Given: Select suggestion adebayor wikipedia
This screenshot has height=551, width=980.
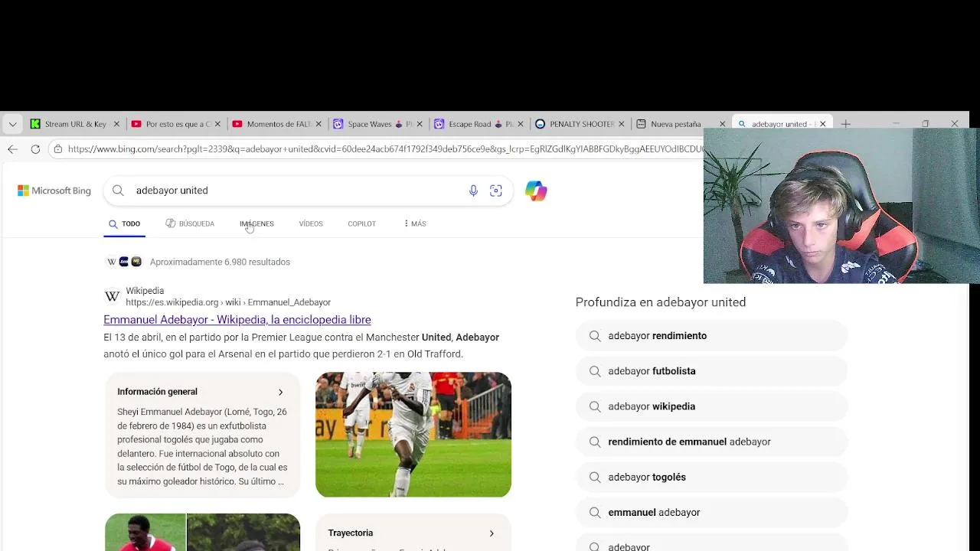Looking at the screenshot, I should coord(711,406).
